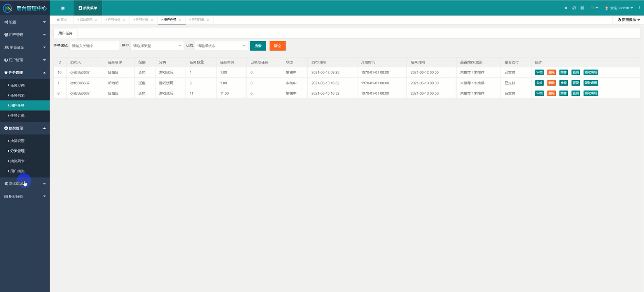Close the 网站信息 tab

pyautogui.click(x=96, y=20)
